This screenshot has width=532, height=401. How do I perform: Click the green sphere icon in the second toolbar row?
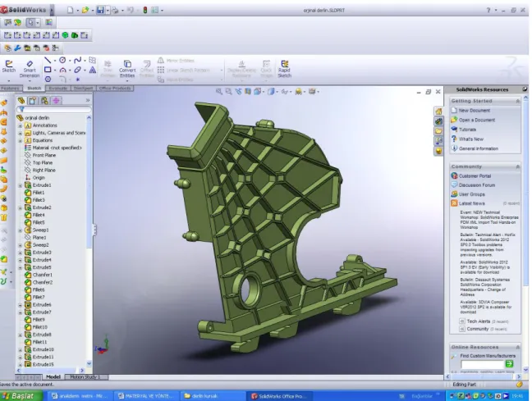[65, 35]
